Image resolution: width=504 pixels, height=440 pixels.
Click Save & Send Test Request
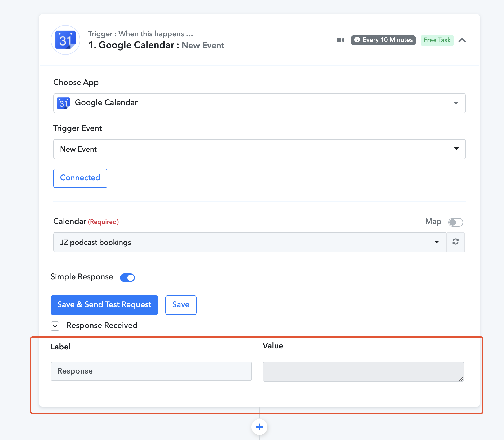pos(104,305)
